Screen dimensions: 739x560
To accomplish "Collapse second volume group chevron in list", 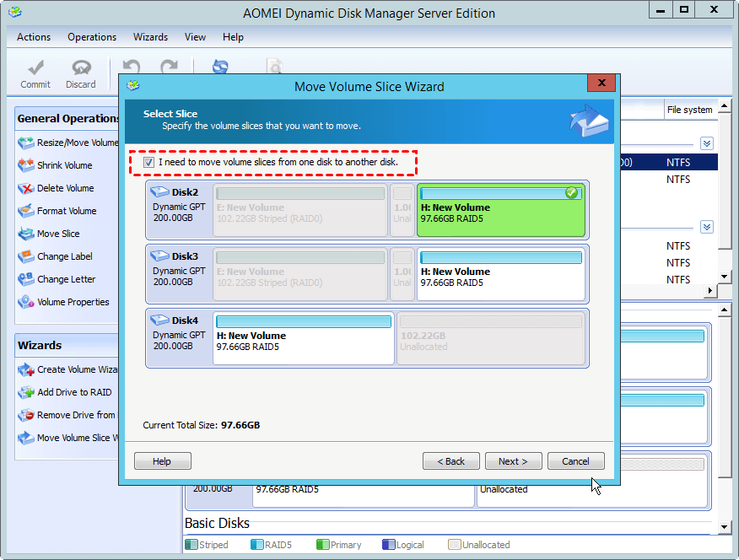I will (706, 227).
